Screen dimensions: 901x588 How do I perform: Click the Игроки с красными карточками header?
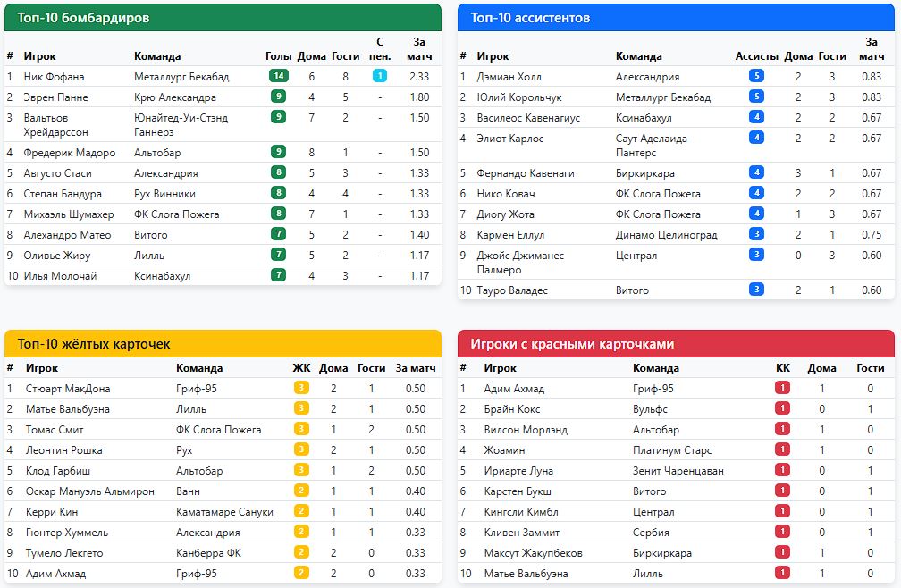pos(676,344)
